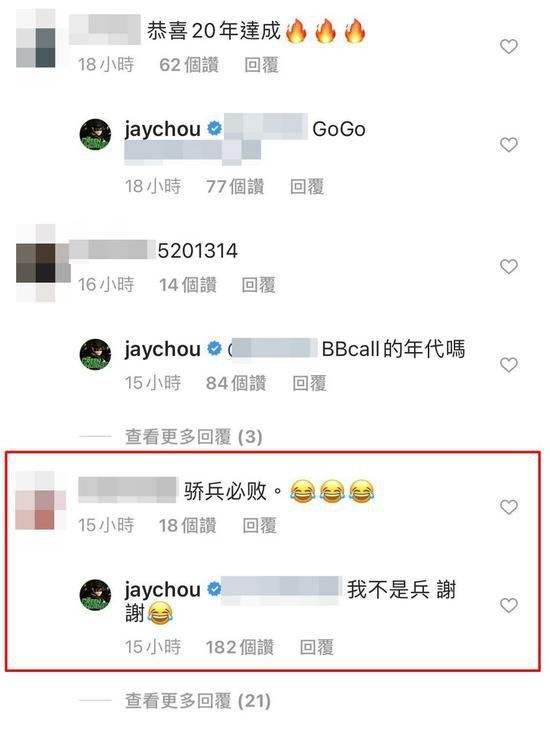View 62個讚 likes list
This screenshot has width=550, height=733.
click(189, 65)
